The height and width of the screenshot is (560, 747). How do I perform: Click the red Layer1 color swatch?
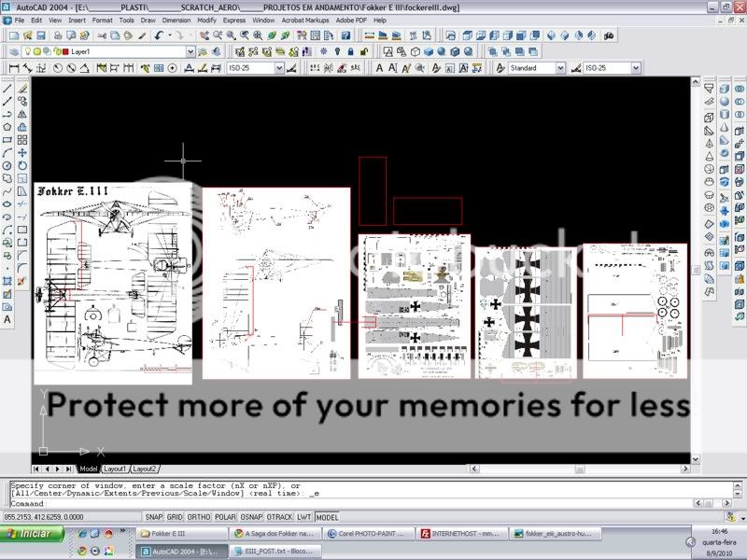coord(63,52)
